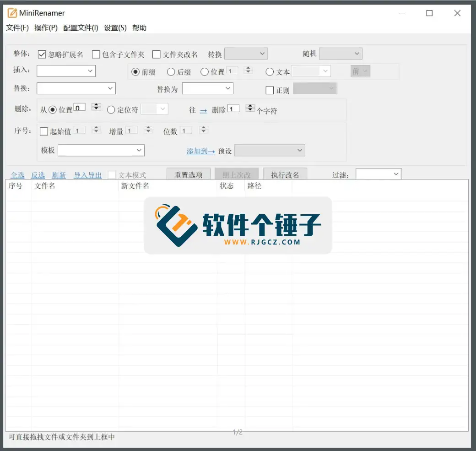Open the 文本 insert dropdown
Viewport: 476px width, 451px height.
pyautogui.click(x=311, y=71)
